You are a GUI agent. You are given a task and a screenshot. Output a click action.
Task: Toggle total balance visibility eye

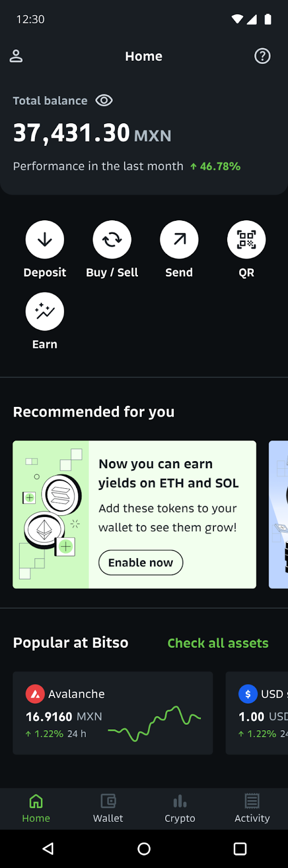104,100
